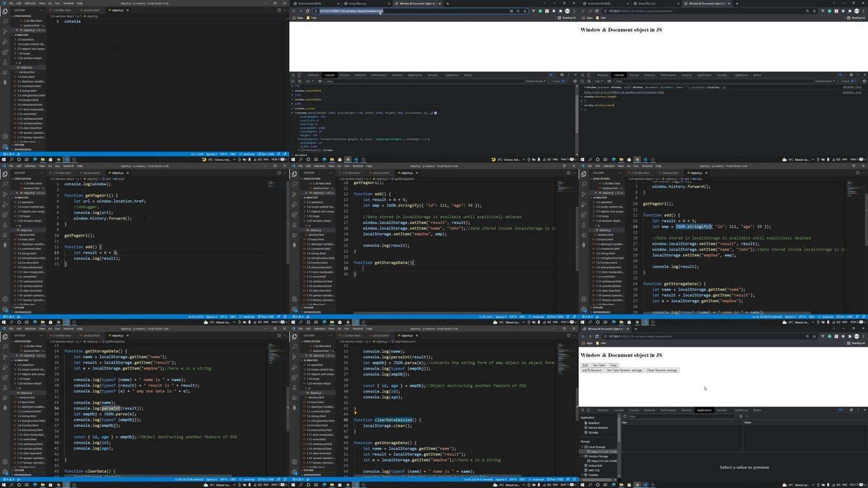Expand Cookies in the Application panel
868x488 pixels.
click(582, 474)
